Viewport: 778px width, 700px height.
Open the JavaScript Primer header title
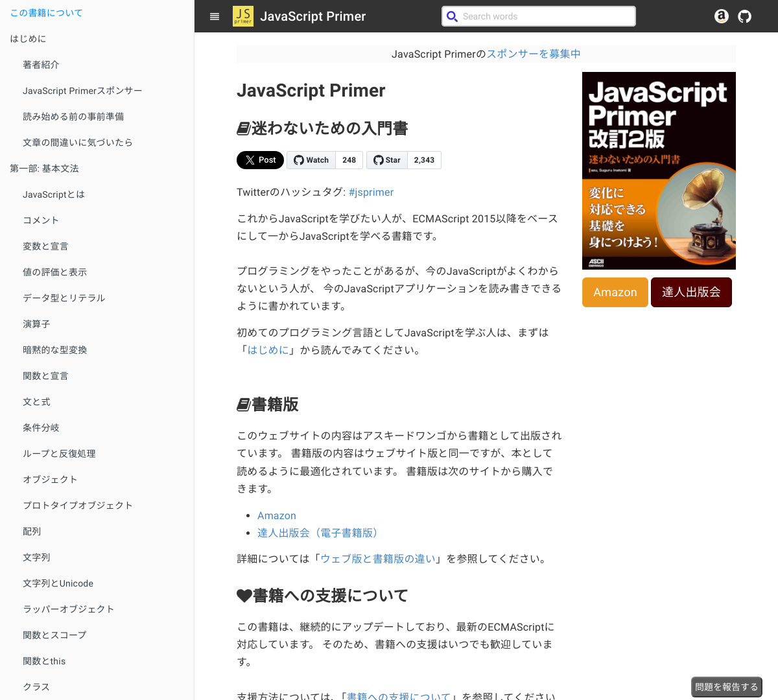pos(313,16)
